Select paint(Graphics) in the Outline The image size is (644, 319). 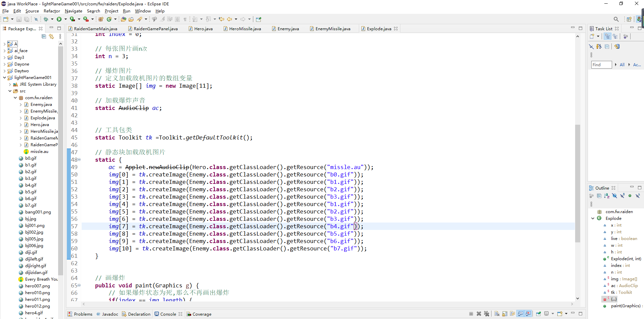point(626,306)
